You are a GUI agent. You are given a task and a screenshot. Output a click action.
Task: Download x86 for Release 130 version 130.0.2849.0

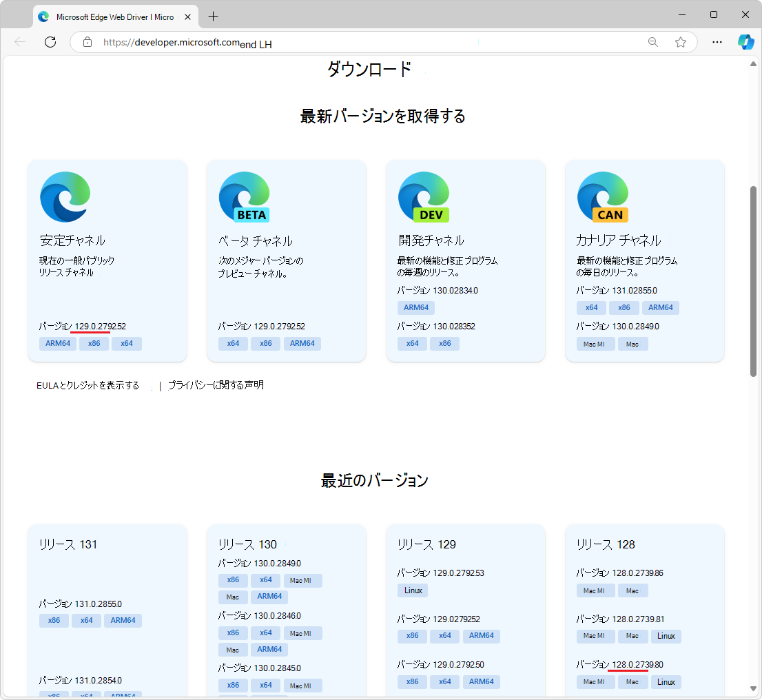click(x=234, y=580)
